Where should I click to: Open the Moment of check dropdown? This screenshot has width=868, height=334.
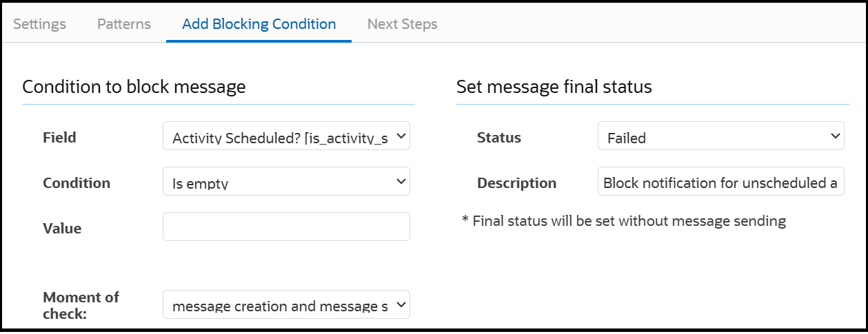[286, 305]
